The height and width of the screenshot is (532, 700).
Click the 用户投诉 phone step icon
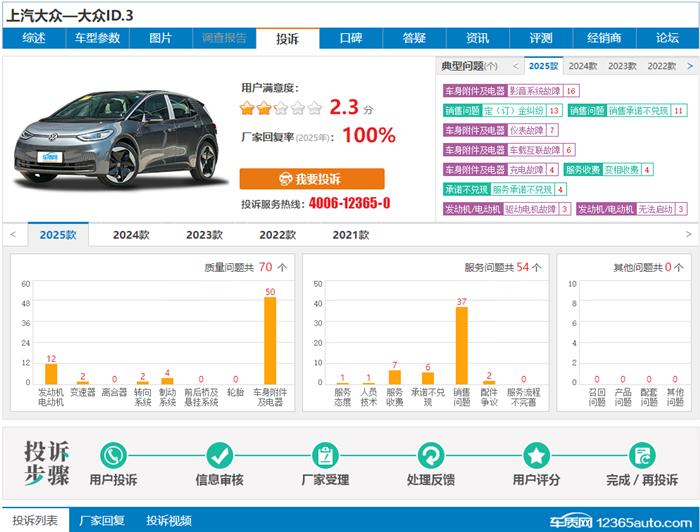click(x=113, y=456)
